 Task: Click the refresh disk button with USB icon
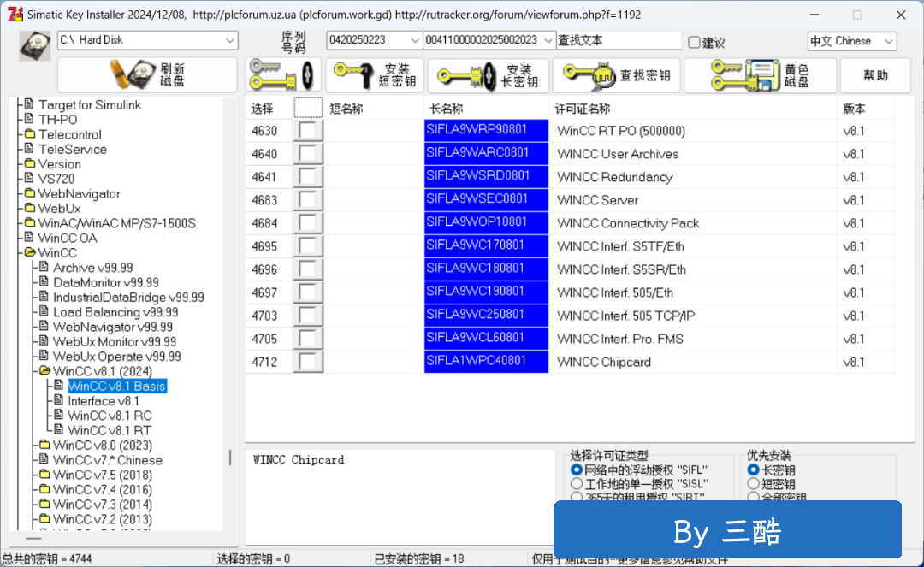click(x=147, y=74)
